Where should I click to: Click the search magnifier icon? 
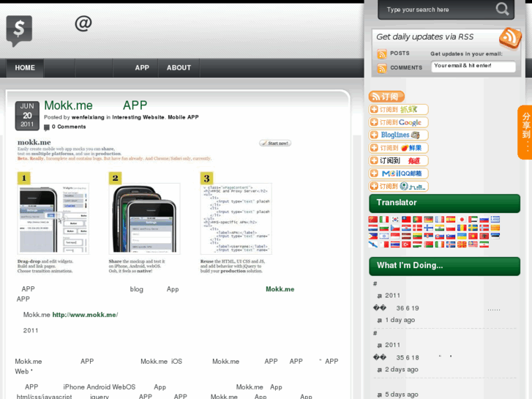(502, 9)
